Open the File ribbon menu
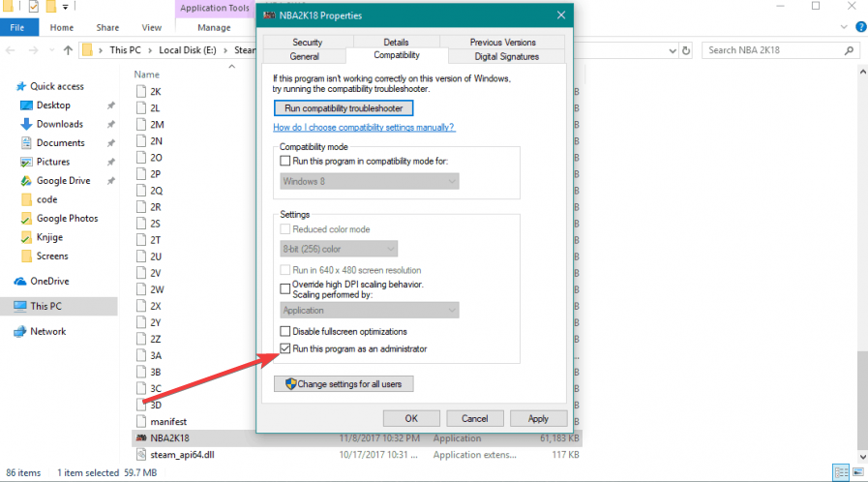 pos(17,27)
